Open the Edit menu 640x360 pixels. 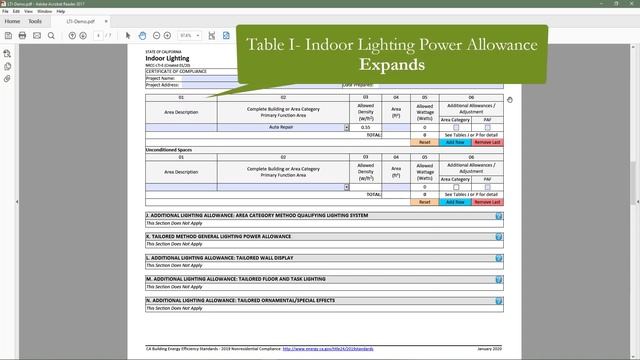pos(16,11)
